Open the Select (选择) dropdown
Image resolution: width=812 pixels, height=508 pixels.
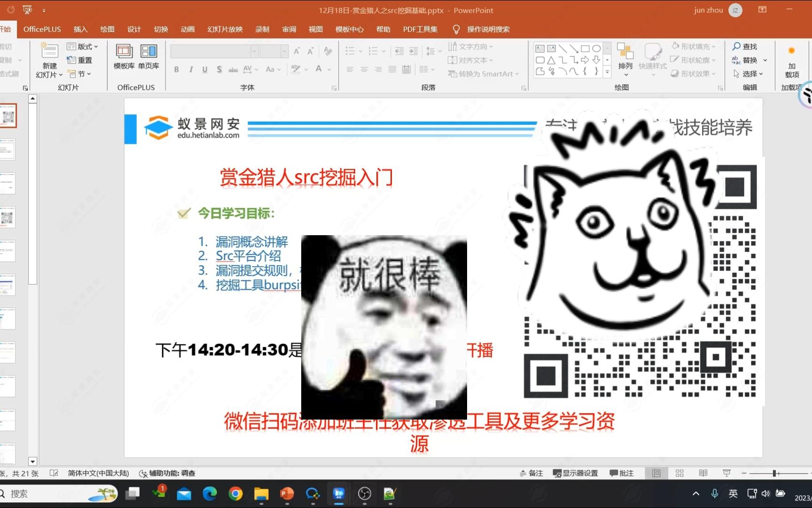[748, 74]
